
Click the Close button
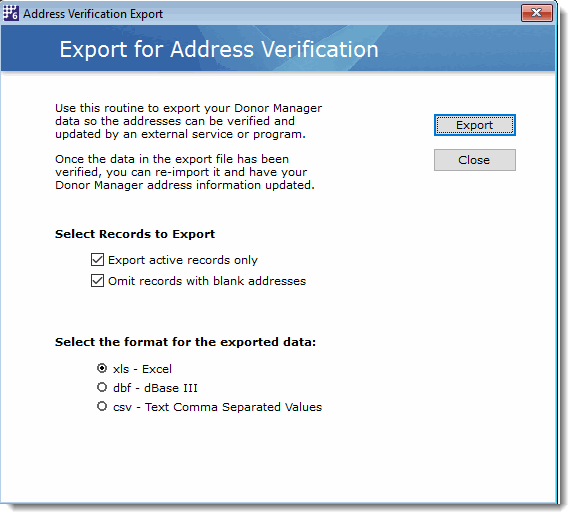[x=475, y=160]
